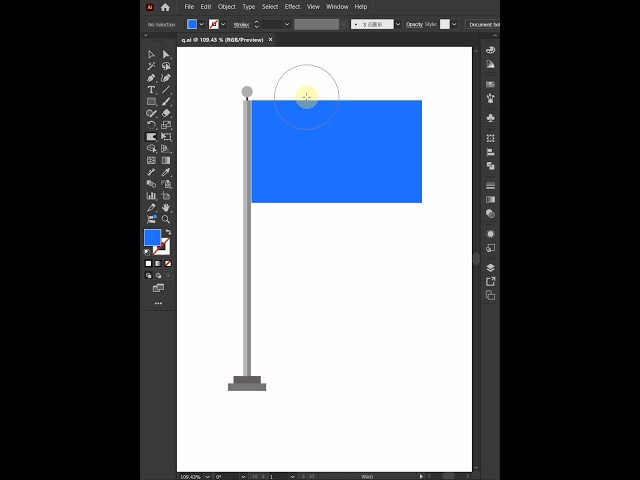Open brush definition dropdown

[398, 24]
